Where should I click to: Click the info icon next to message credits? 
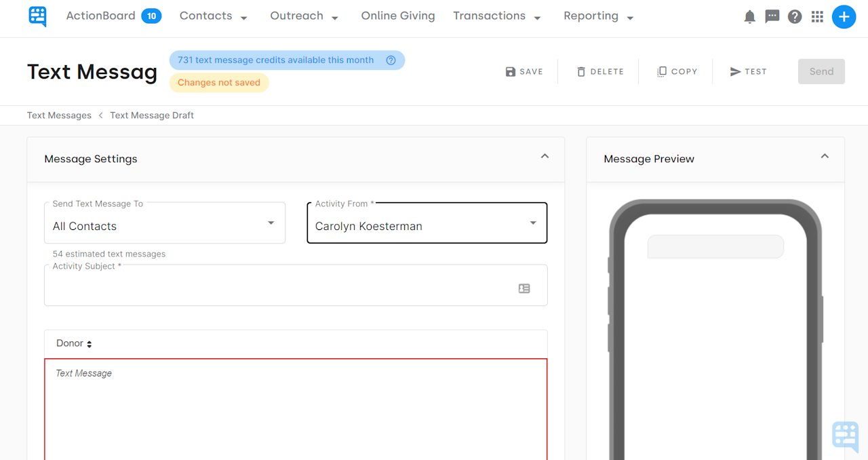391,60
